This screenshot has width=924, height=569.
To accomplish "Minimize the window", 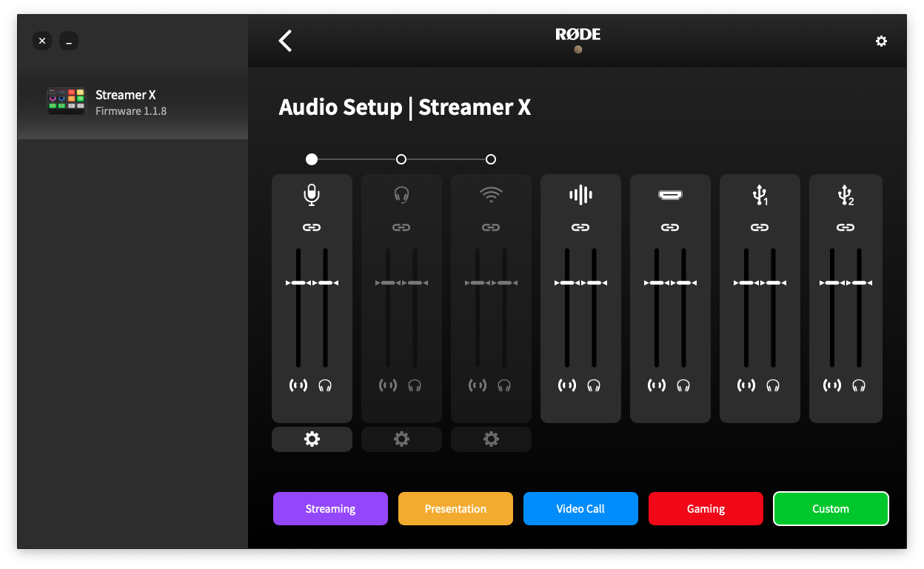I will coord(69,41).
